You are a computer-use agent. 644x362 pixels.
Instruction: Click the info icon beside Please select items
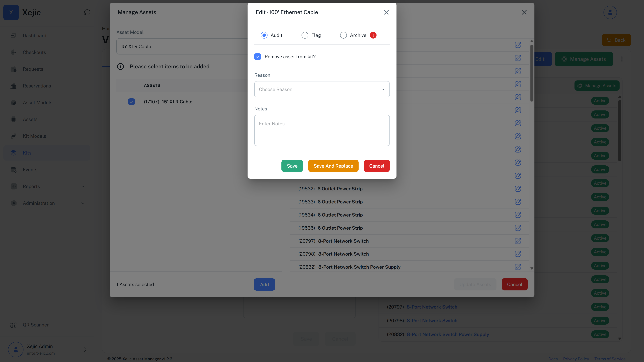[121, 67]
